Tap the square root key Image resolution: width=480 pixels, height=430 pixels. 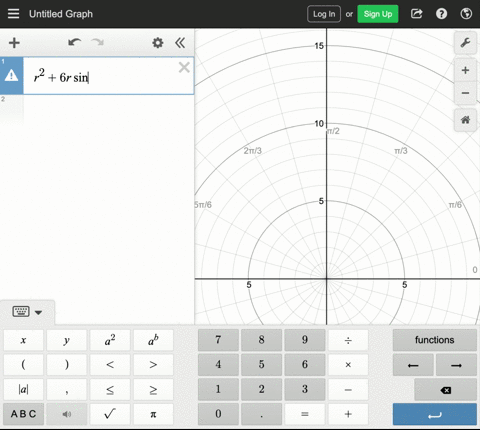(110, 414)
